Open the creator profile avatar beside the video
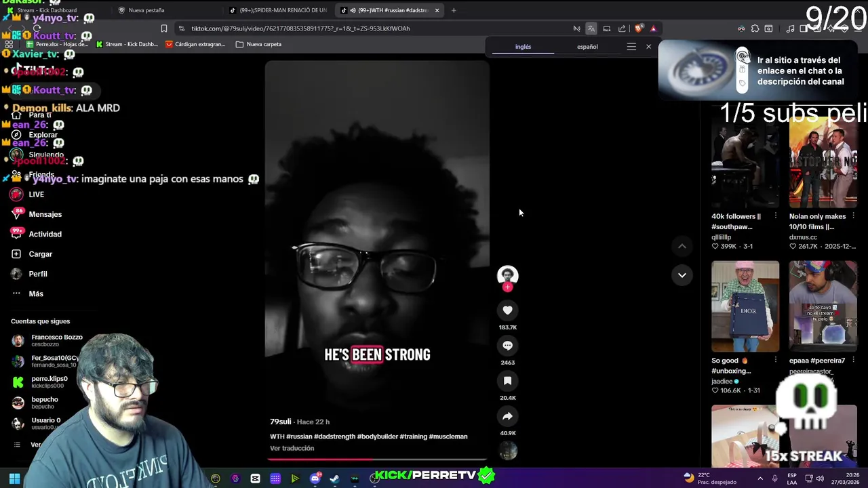 (x=507, y=275)
